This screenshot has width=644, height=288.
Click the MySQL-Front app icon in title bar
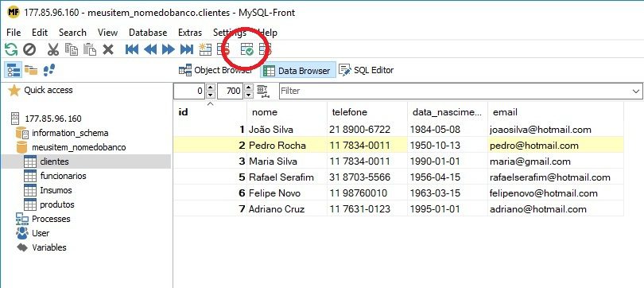coord(14,12)
